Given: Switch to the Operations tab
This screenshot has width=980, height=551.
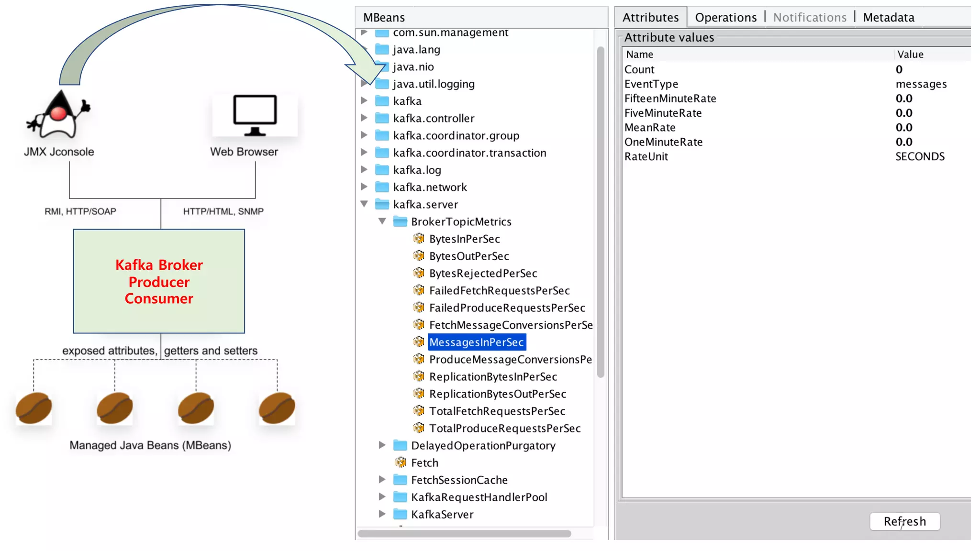Looking at the screenshot, I should point(725,18).
